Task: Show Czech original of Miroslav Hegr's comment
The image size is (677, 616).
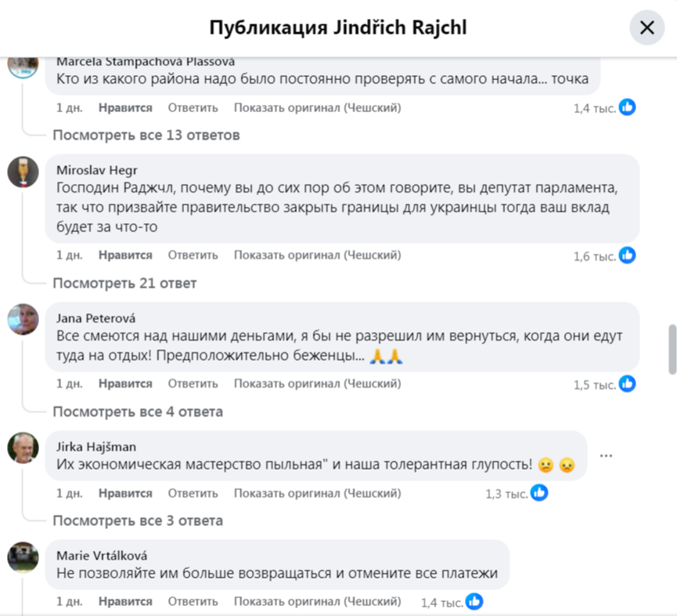Action: pyautogui.click(x=317, y=255)
